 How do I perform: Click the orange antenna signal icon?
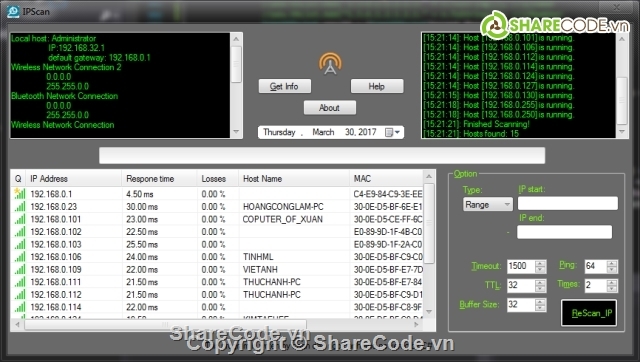tap(330, 64)
